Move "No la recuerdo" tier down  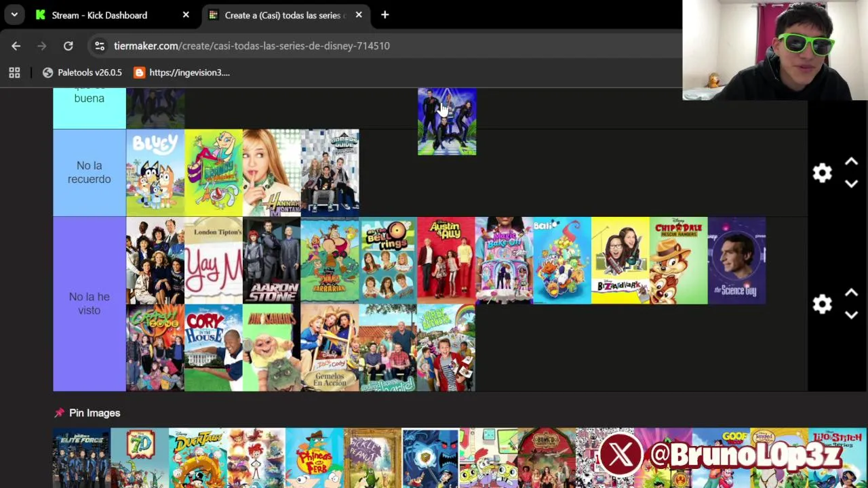click(851, 184)
